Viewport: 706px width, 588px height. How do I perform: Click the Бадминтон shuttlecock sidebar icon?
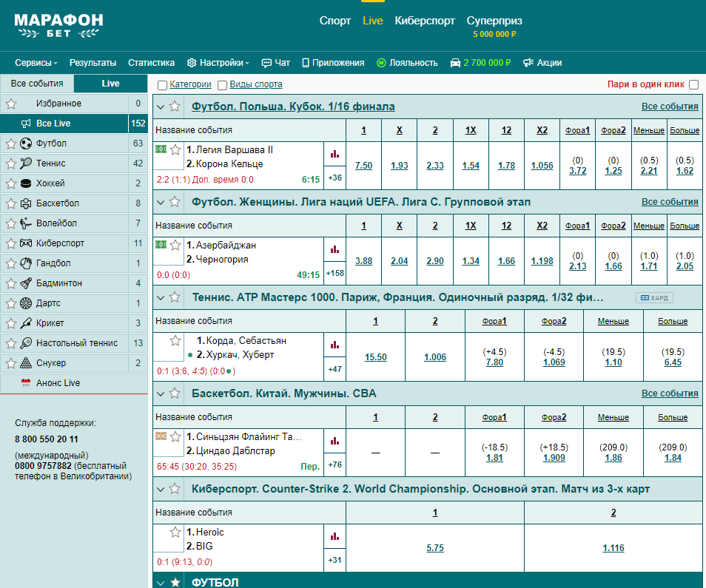click(x=26, y=283)
